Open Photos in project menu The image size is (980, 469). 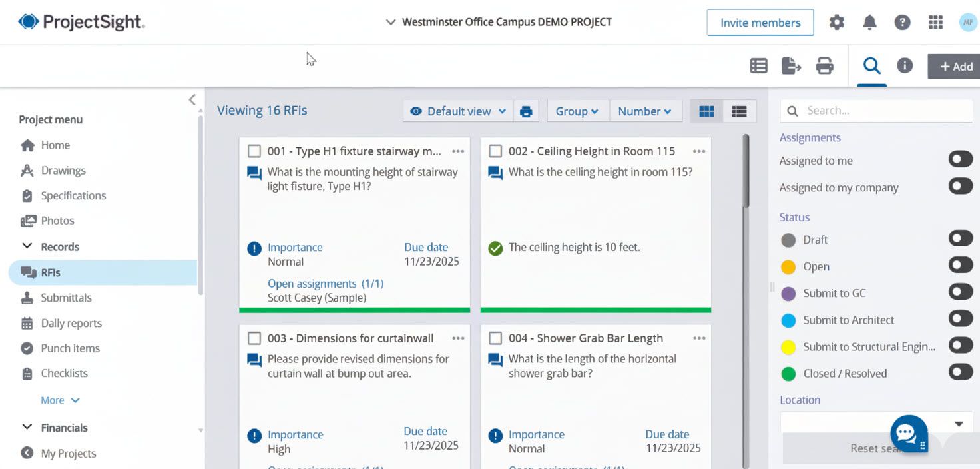[x=47, y=221]
